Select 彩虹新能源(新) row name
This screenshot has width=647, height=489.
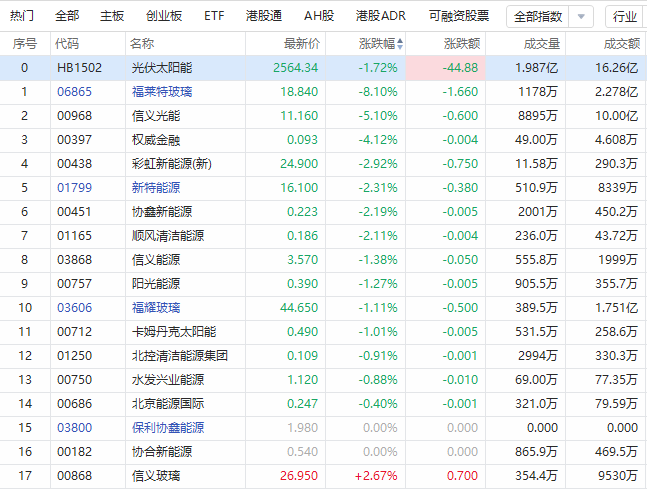click(x=172, y=164)
